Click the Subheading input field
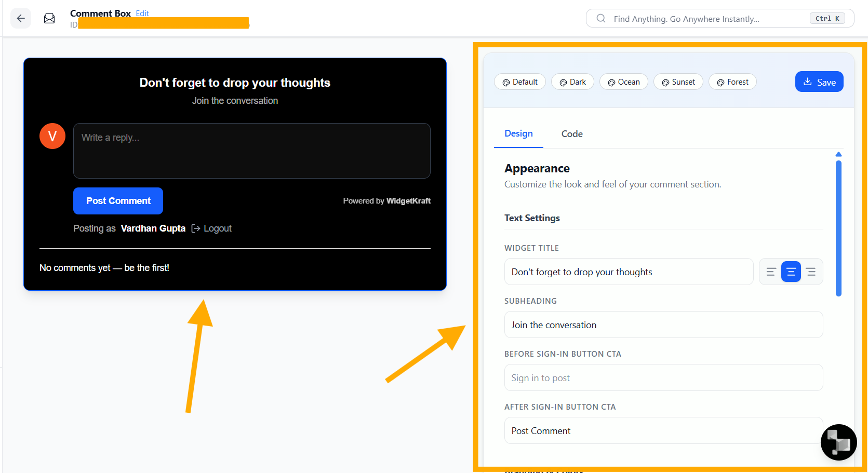Viewport: 868px width, 473px height. pyautogui.click(x=663, y=325)
